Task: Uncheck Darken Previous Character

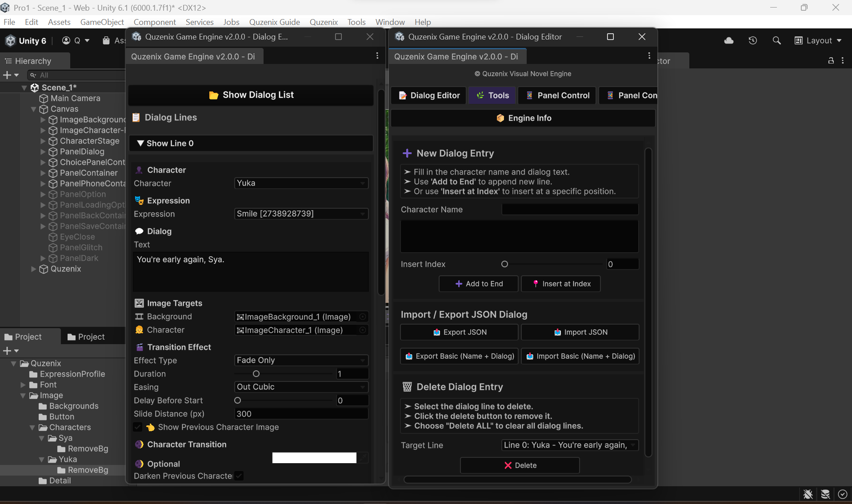Action: point(239,476)
